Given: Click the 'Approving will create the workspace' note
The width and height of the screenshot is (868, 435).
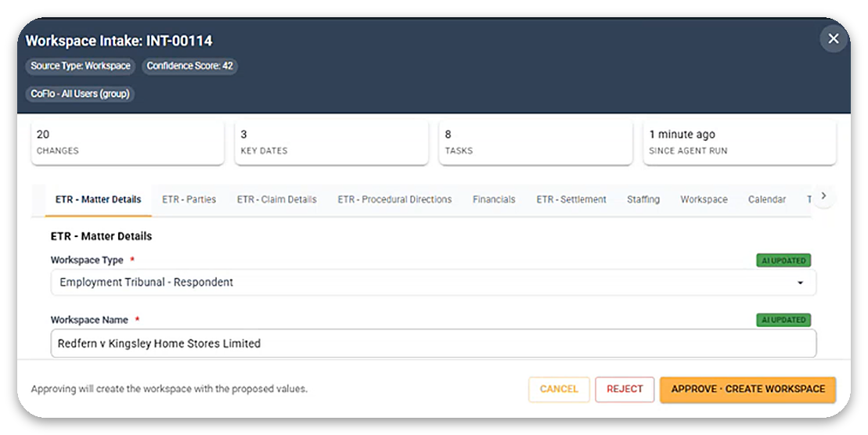Looking at the screenshot, I should click(169, 389).
